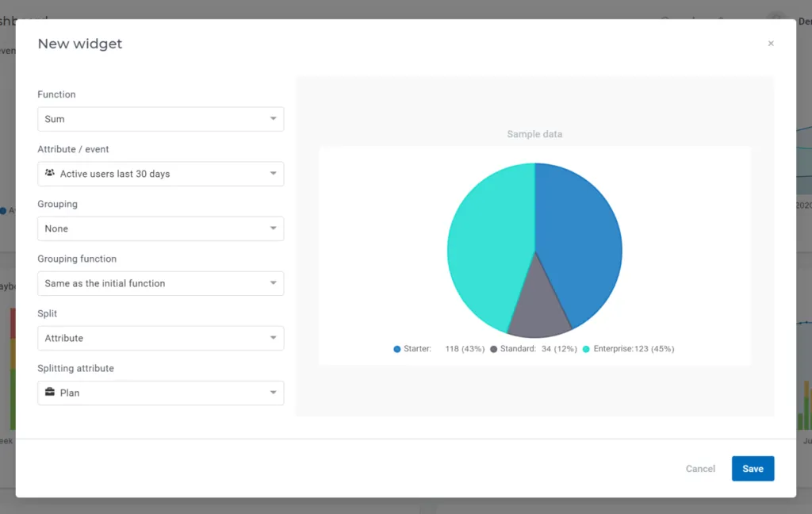Open the Grouping function dropdown
This screenshot has height=514, width=812.
click(x=160, y=283)
